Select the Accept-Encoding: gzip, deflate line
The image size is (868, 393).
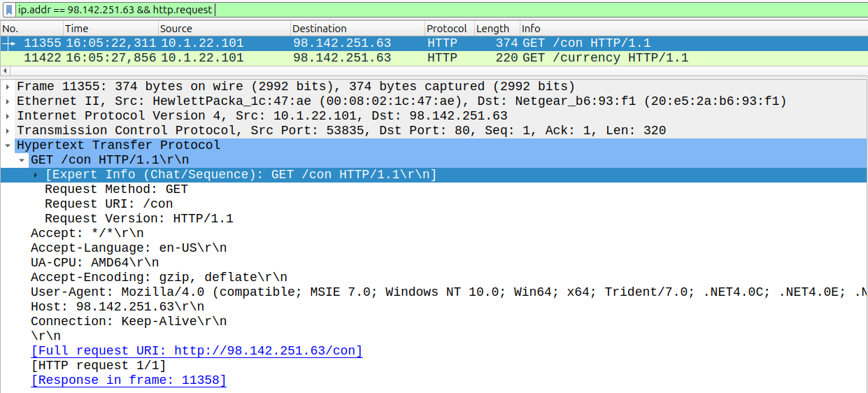(x=159, y=278)
